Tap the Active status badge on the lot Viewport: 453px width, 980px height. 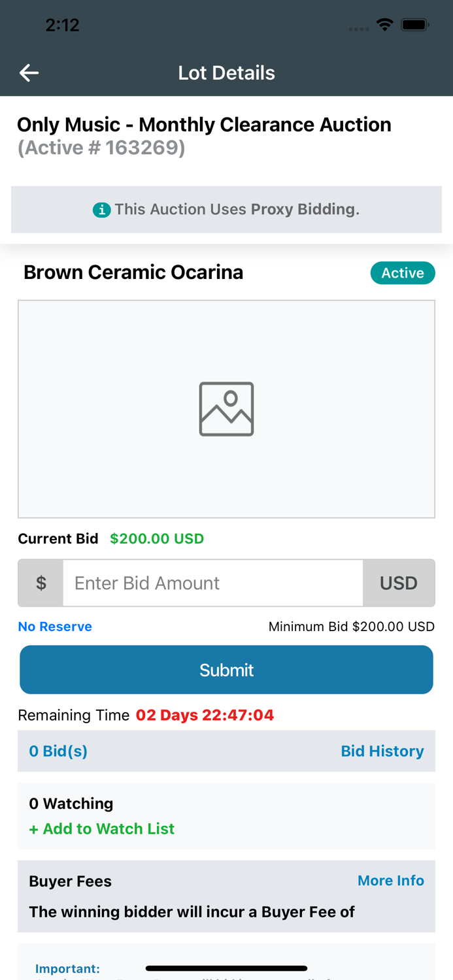[403, 272]
